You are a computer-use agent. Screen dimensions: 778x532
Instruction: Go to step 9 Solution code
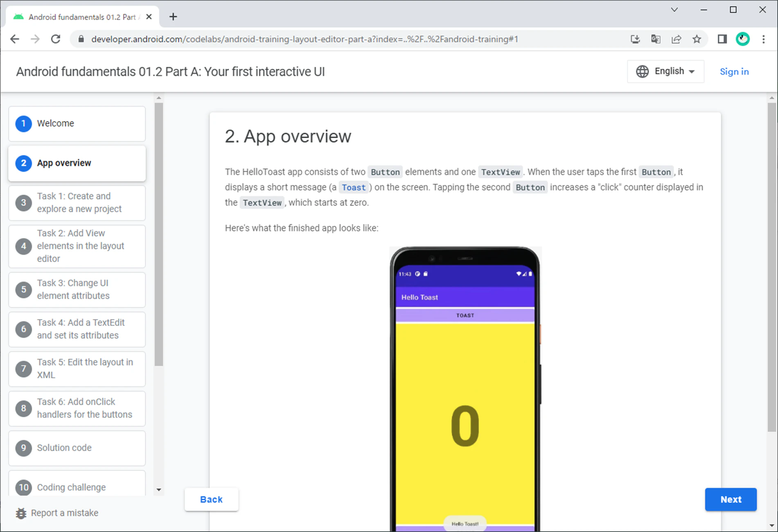tap(77, 448)
